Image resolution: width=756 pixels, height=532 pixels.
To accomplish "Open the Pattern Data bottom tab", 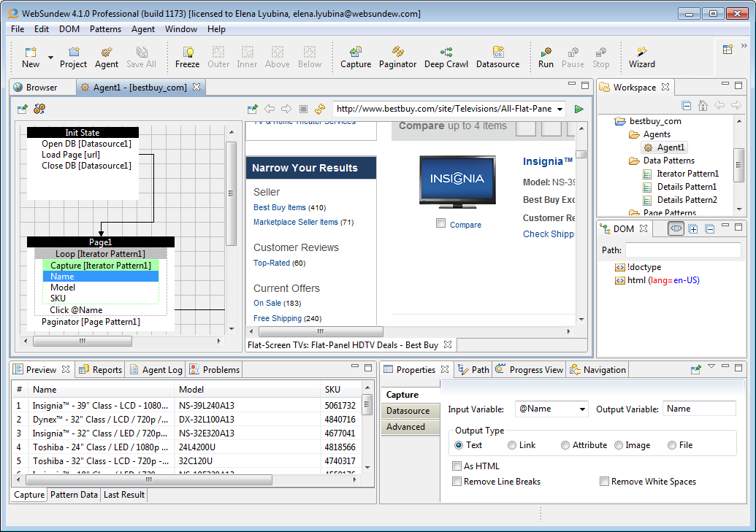I will pyautogui.click(x=74, y=494).
